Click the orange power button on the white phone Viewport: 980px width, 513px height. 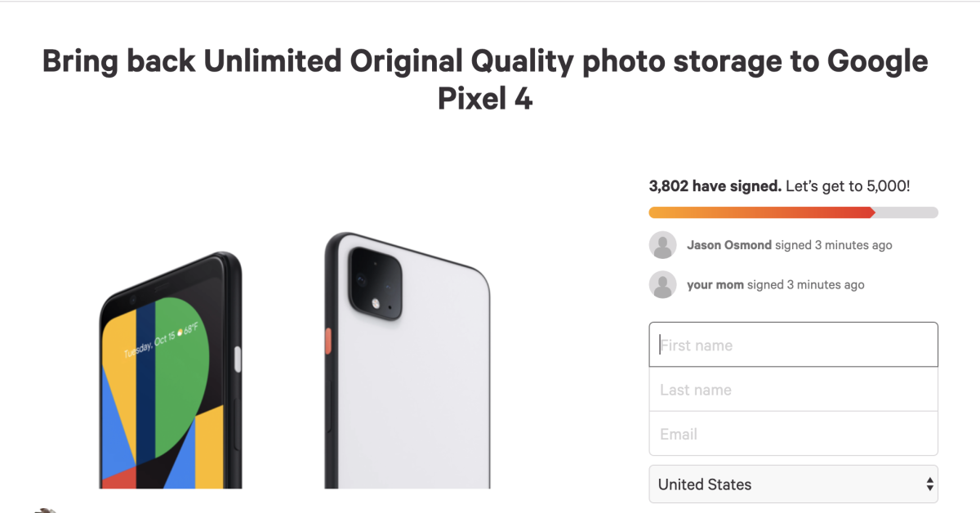(x=328, y=341)
